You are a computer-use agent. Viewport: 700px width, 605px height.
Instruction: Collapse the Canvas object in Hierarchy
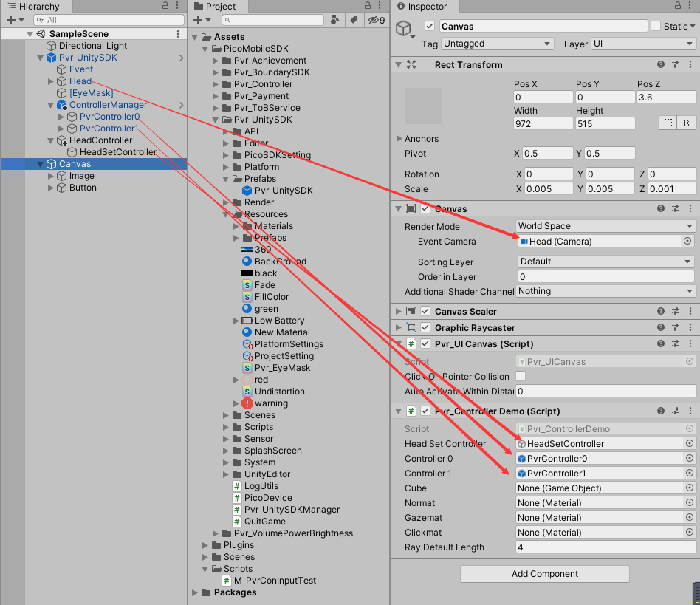(40, 164)
